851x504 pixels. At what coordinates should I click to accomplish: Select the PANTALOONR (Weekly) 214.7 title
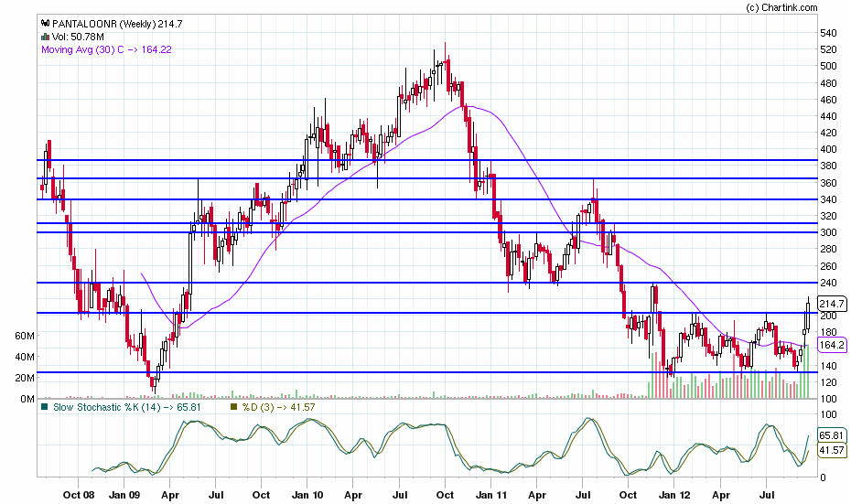point(117,24)
